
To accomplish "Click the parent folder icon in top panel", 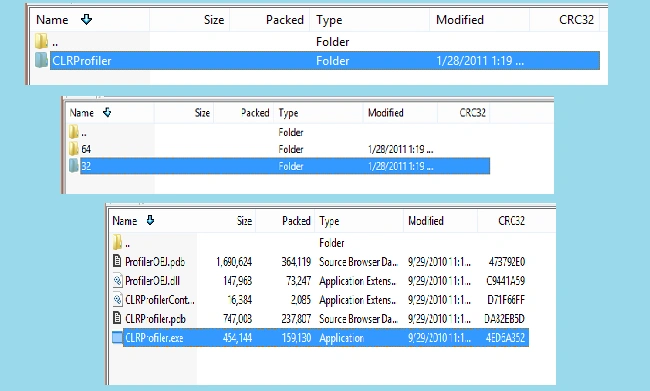I will click(x=41, y=41).
